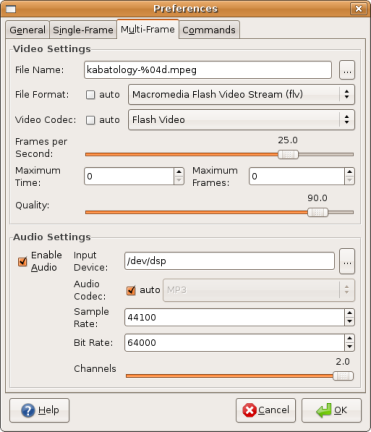The height and width of the screenshot is (432, 371).
Task: Open the Commands tab
Action: (x=209, y=30)
